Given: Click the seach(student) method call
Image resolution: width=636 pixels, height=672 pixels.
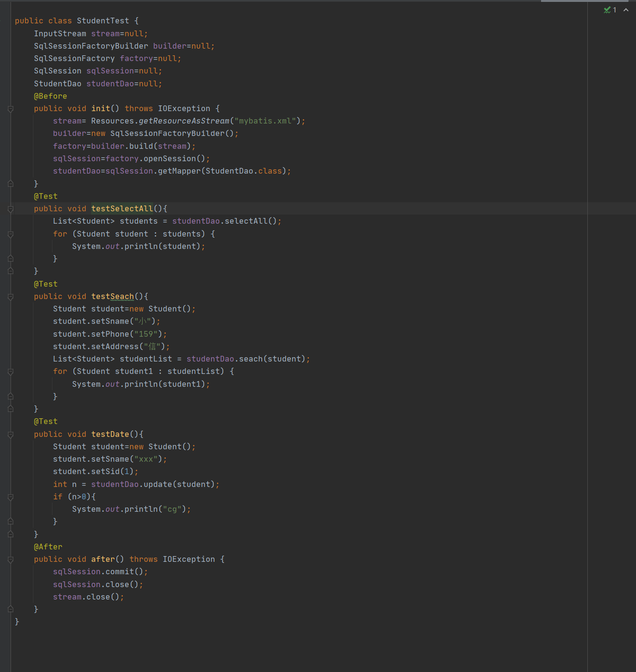Looking at the screenshot, I should [272, 359].
